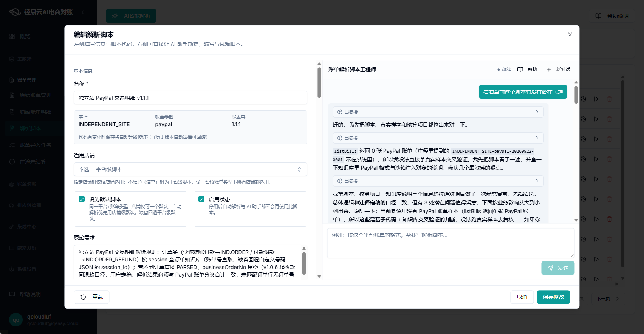Click the 下一页 pagination button
This screenshot has width=644, height=334.
click(607, 298)
